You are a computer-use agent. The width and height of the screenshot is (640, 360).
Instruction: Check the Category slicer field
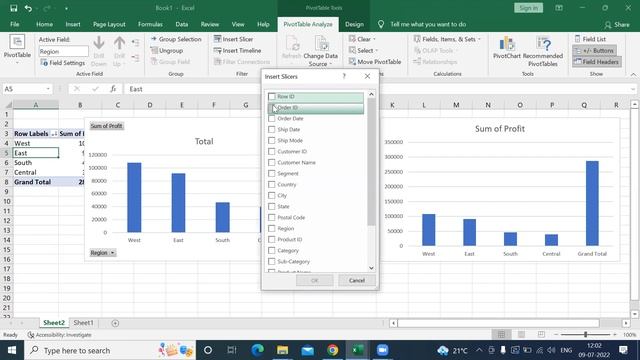click(271, 251)
